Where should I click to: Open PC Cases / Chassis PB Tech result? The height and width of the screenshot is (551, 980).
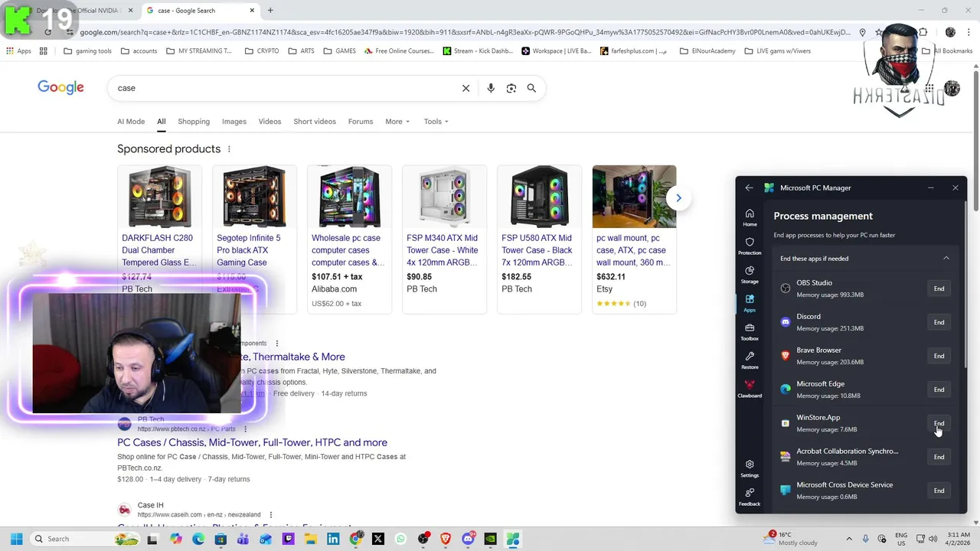(x=252, y=442)
